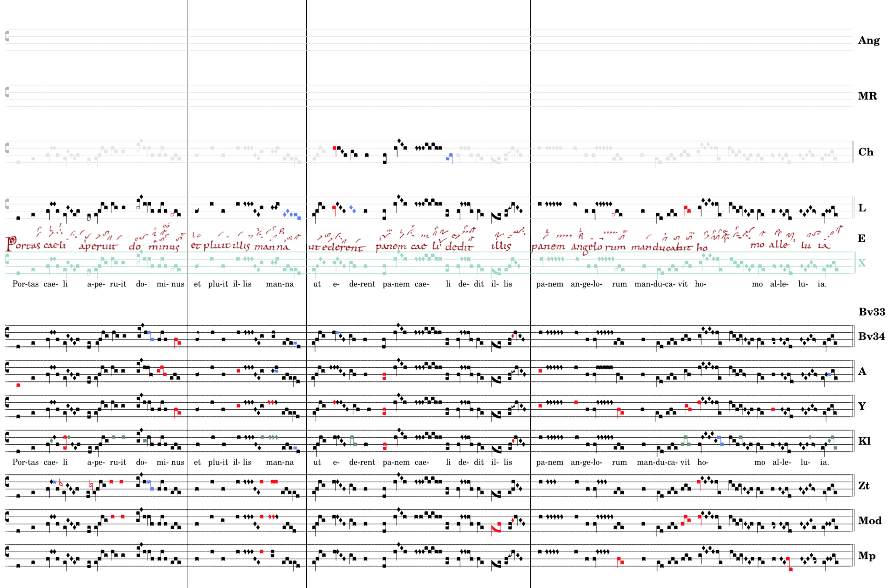Viewport: 895px width, 588px height.
Task: Toggle the highlighted X row label
Action: point(862,263)
